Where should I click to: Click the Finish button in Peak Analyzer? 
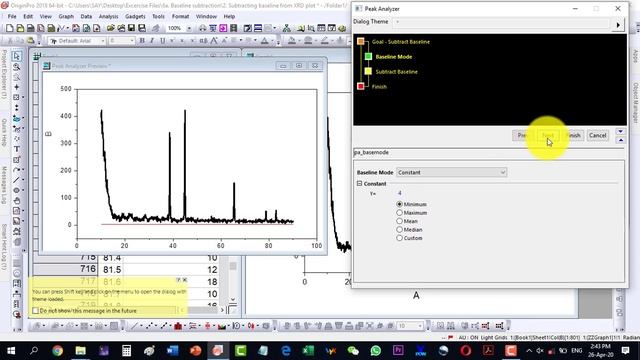point(573,135)
